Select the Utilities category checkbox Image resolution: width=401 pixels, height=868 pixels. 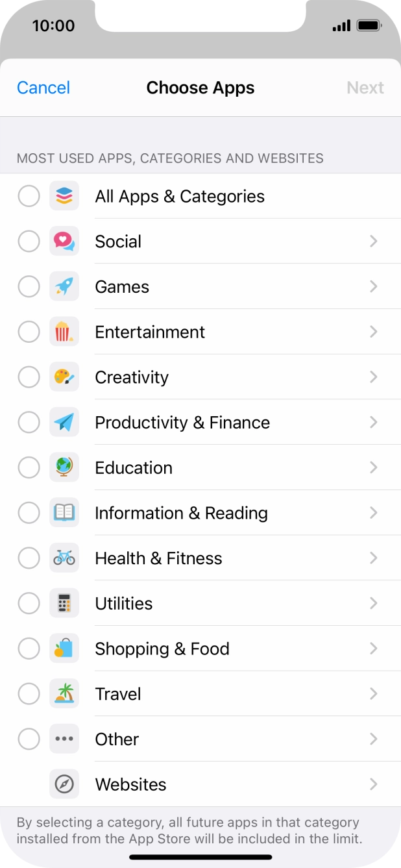(x=29, y=603)
